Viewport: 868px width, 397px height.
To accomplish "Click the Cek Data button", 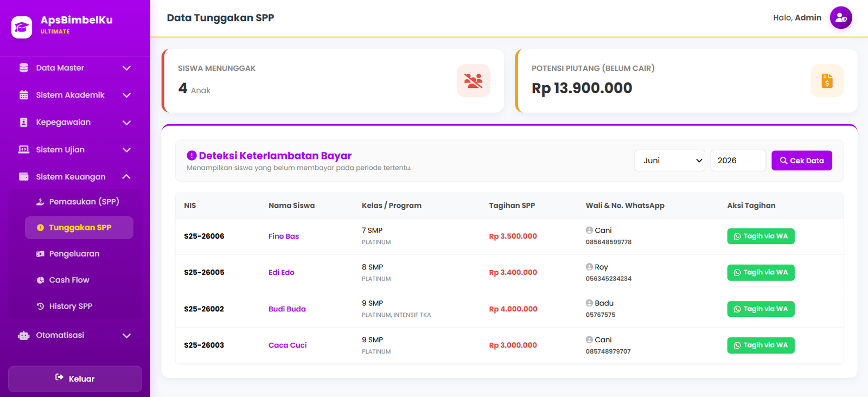I will tap(802, 161).
